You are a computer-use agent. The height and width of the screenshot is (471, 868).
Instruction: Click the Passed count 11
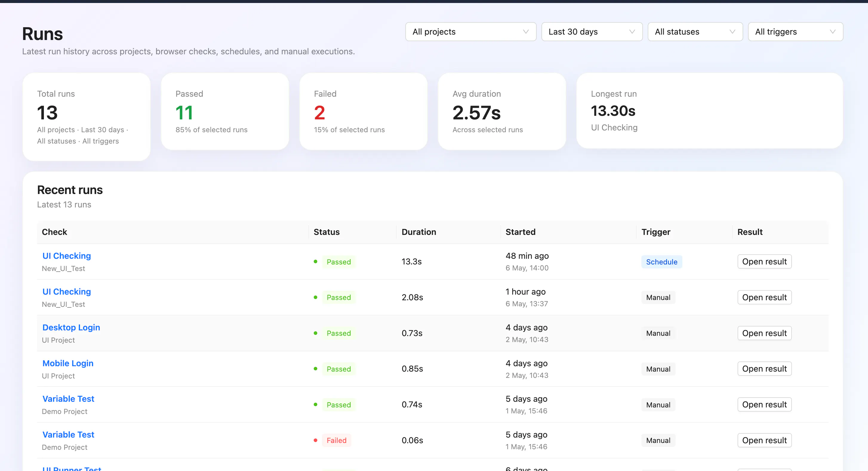click(184, 113)
